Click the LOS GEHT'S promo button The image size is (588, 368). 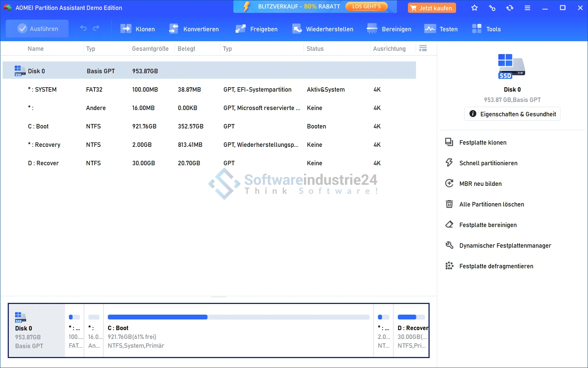(x=366, y=7)
